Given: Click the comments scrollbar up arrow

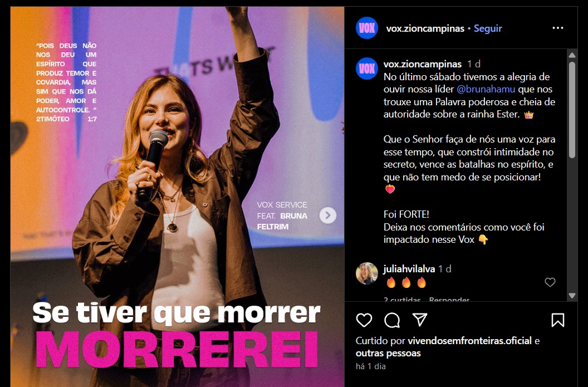Looking at the screenshot, I should (x=572, y=55).
